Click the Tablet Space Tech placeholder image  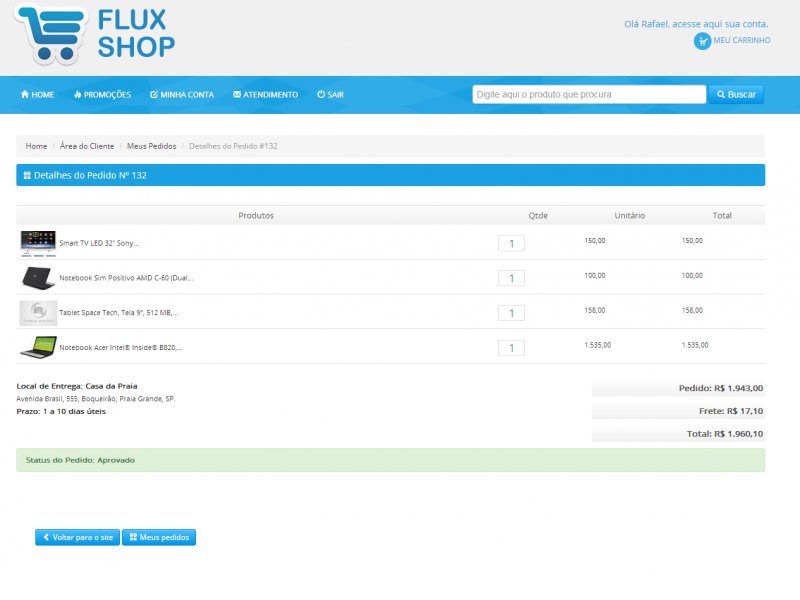38,313
